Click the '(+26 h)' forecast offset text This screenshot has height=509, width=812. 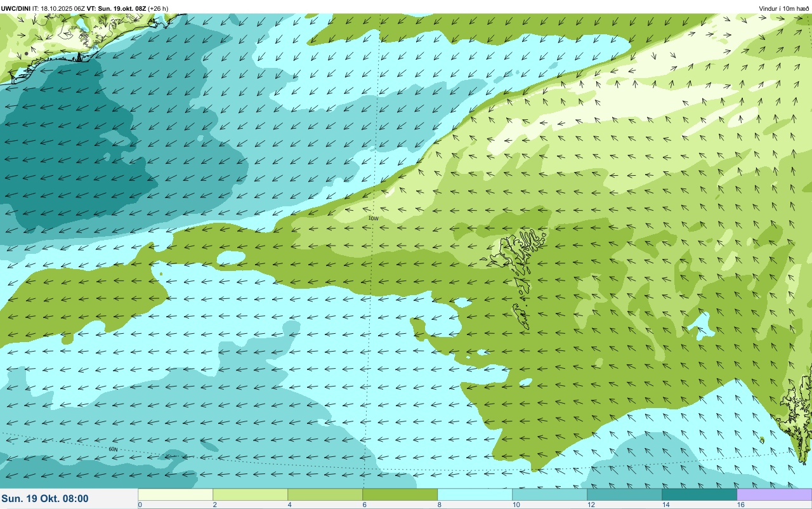click(158, 8)
